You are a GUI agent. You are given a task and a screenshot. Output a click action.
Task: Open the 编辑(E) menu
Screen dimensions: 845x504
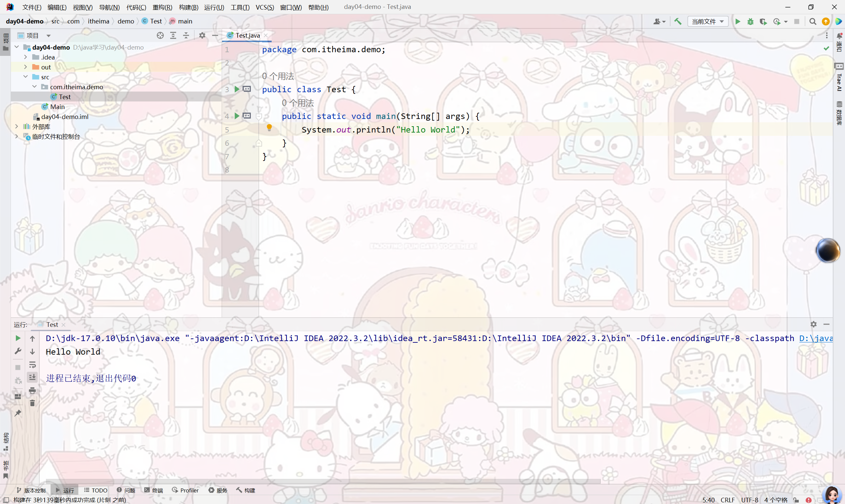(x=57, y=7)
